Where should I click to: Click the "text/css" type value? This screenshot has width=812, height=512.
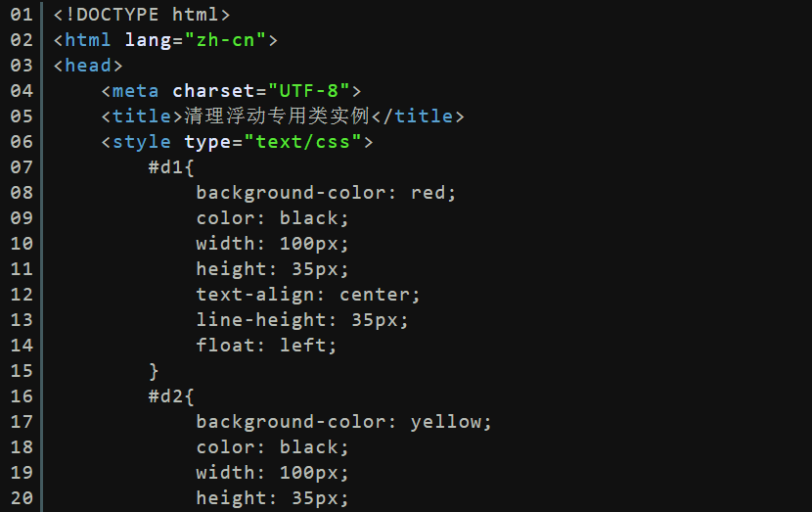tap(302, 142)
